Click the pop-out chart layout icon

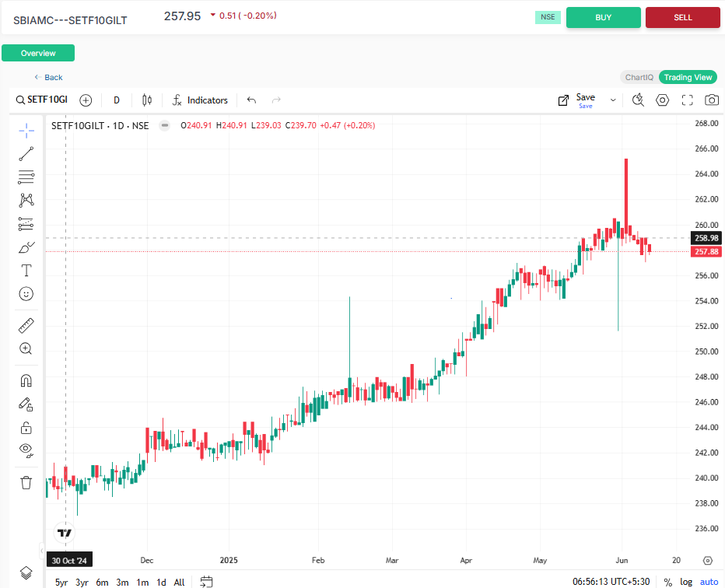[x=563, y=100]
